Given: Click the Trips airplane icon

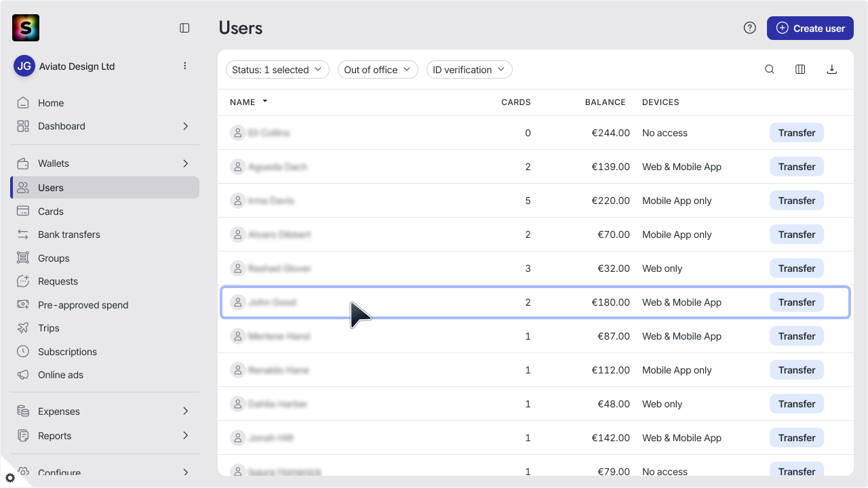Looking at the screenshot, I should (x=23, y=328).
